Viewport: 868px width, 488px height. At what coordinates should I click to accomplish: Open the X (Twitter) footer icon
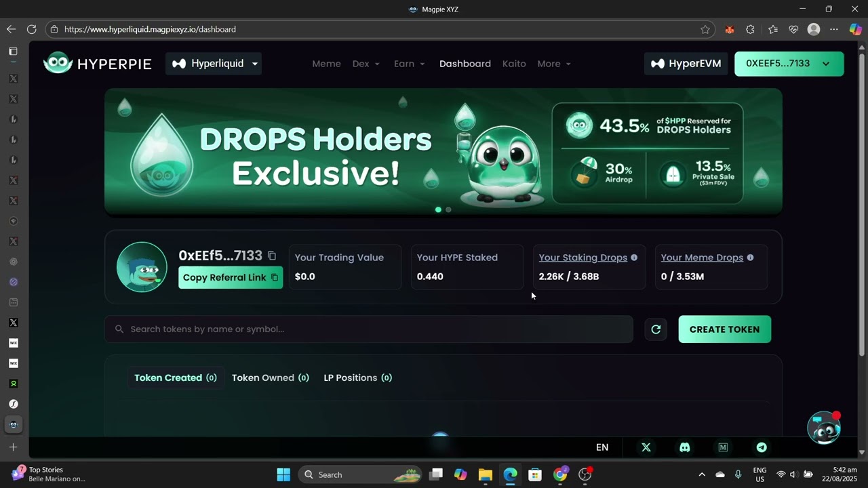pos(646,447)
